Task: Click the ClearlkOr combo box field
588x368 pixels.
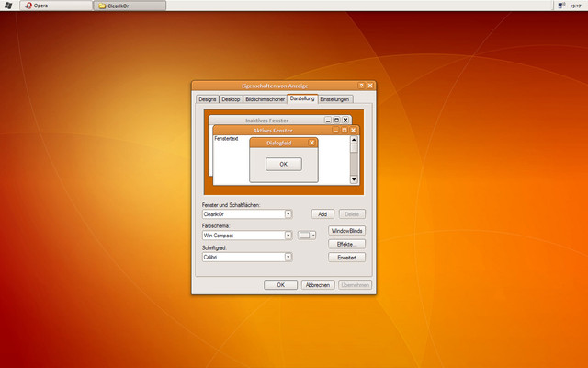Action: [x=247, y=214]
